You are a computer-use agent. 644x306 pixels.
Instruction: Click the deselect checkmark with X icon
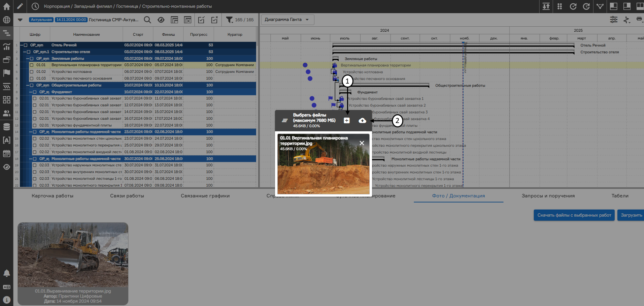coord(214,20)
